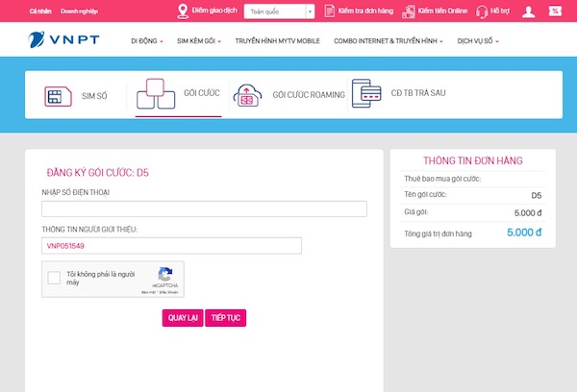Open the user account icon
577x392 pixels.
pos(528,12)
